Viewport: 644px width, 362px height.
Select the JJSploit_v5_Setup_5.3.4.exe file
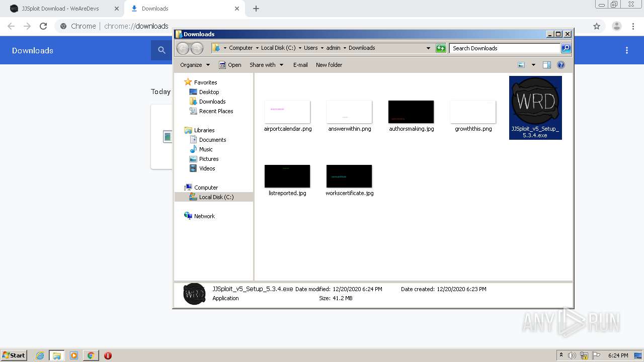pos(535,108)
